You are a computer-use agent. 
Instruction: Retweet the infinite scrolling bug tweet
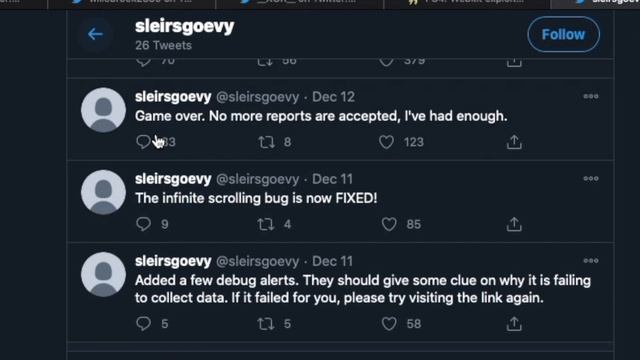266,224
